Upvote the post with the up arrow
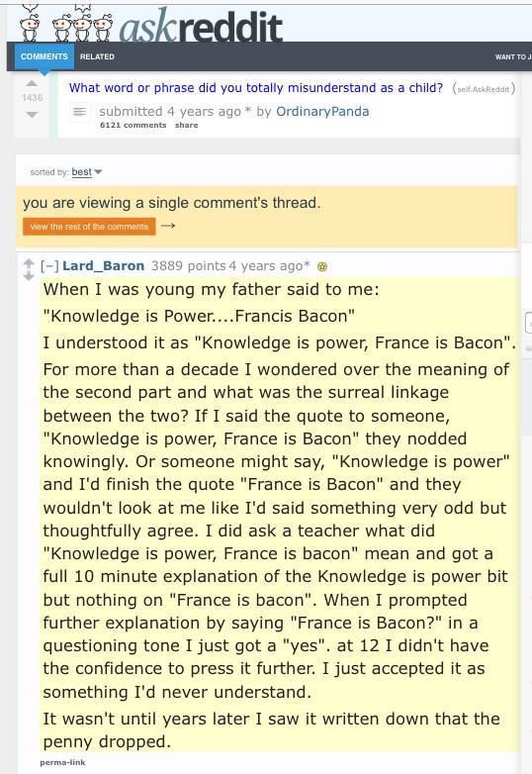This screenshot has height=774, width=532. click(32, 83)
